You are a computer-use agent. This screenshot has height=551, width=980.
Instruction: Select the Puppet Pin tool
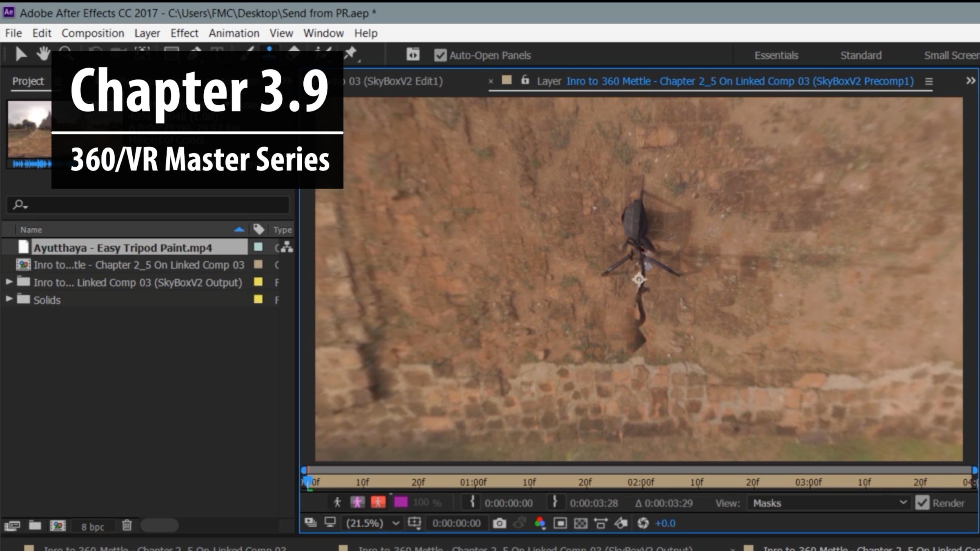tap(351, 54)
